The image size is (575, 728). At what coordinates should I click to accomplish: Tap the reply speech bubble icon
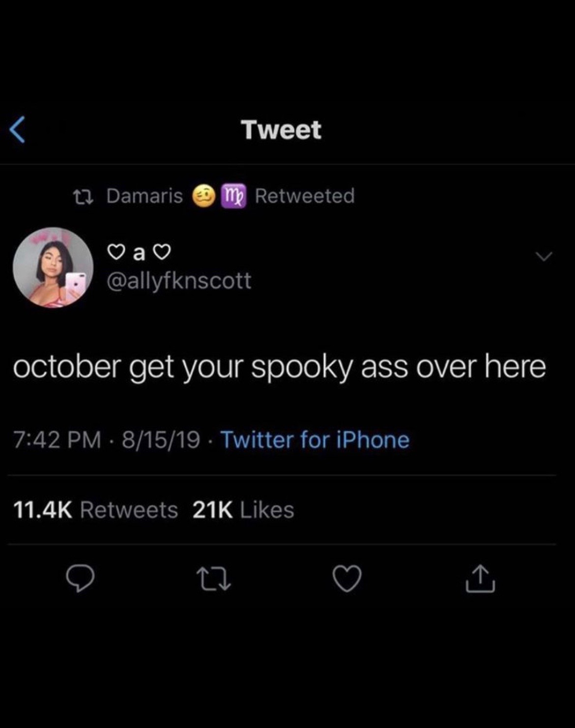point(80,579)
